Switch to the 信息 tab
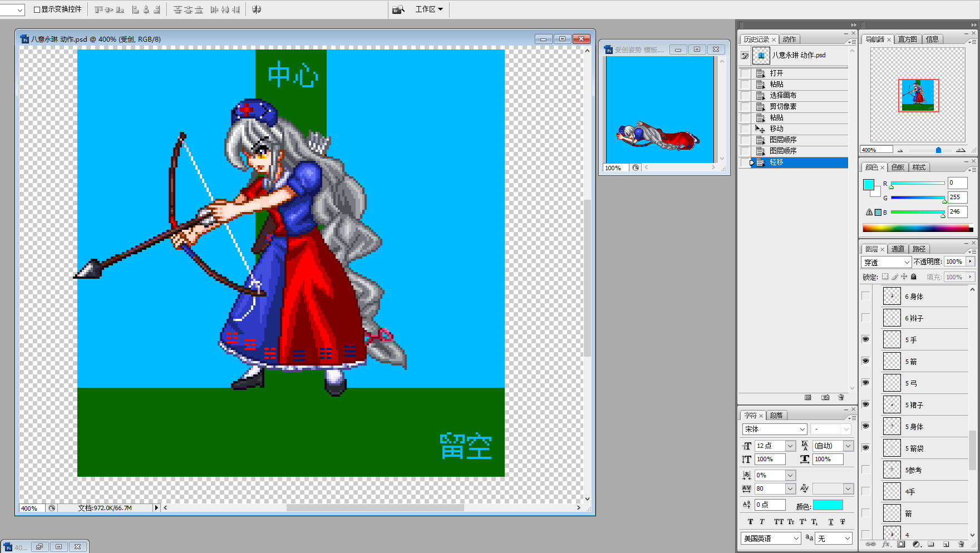The image size is (980, 553). tap(932, 39)
